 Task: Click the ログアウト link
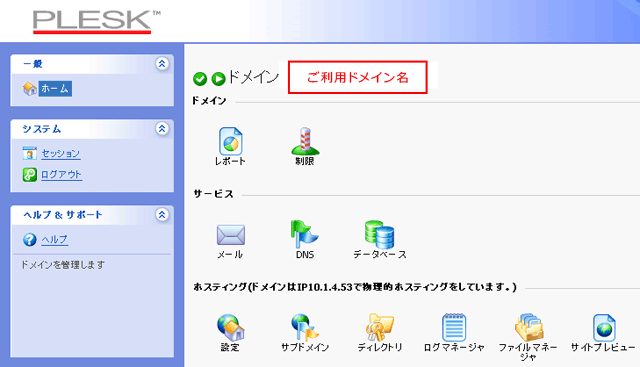pos(61,175)
